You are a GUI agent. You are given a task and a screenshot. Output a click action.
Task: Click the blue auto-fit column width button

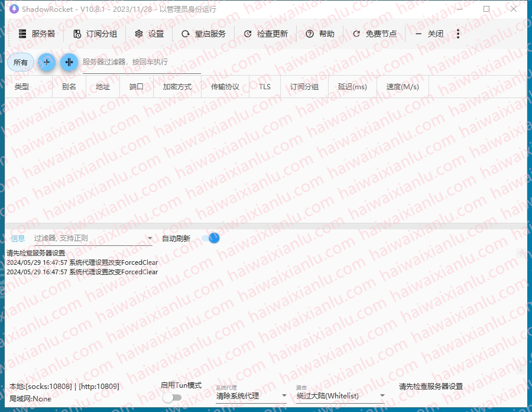[x=69, y=62]
